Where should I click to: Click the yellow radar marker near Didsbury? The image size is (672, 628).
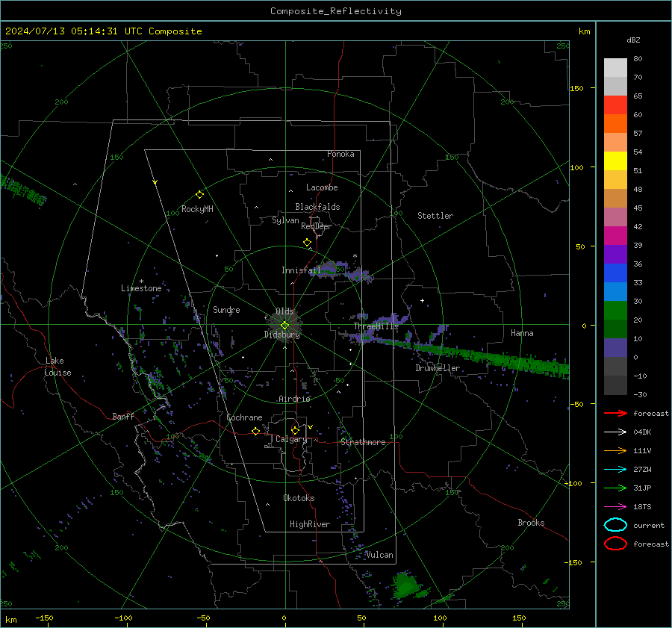[x=284, y=326]
